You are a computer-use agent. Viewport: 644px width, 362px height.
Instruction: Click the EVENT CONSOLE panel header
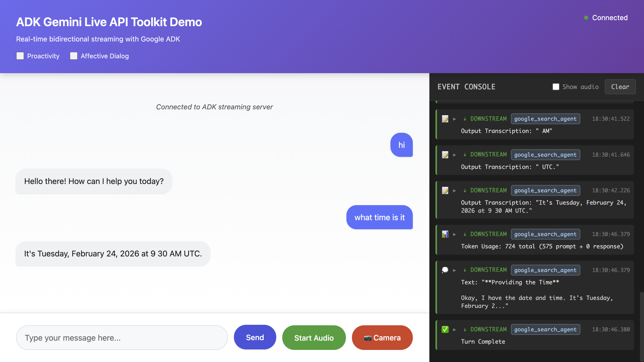[467, 87]
